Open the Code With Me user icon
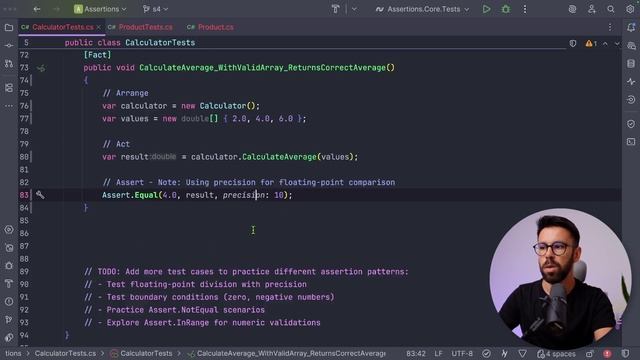The width and height of the screenshot is (640, 360). [591, 9]
